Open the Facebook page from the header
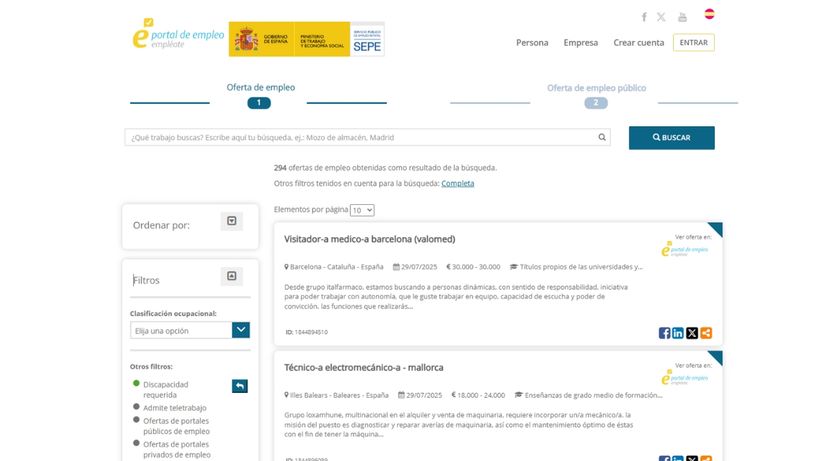Screen dimensions: 820x461 tap(644, 17)
